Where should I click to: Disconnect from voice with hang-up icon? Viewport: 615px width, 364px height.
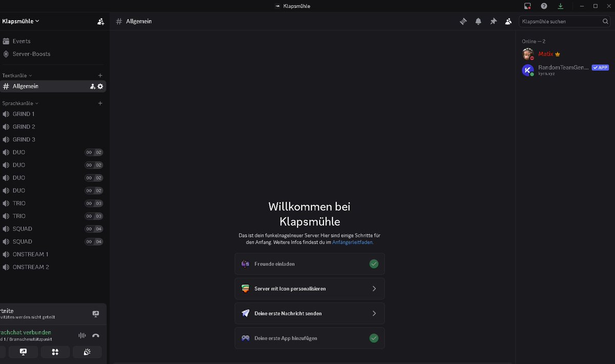[95, 335]
